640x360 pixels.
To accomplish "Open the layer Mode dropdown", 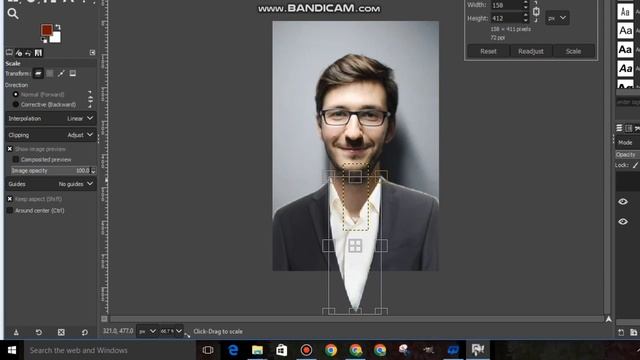I will click(x=628, y=142).
